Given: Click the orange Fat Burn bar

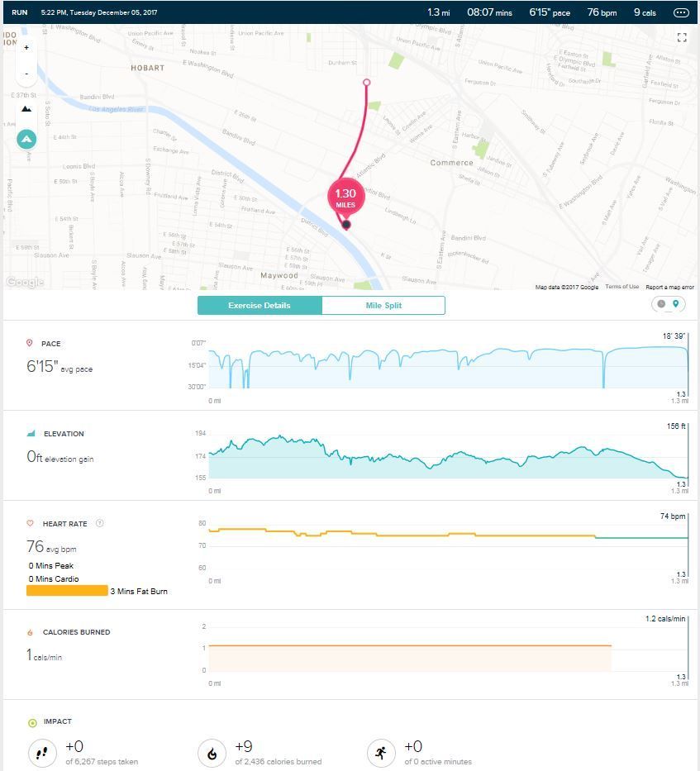Looking at the screenshot, I should 67,591.
